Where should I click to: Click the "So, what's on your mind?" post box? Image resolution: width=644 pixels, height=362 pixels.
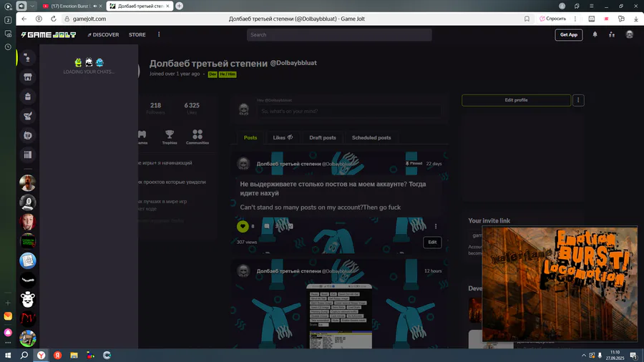coord(349,111)
